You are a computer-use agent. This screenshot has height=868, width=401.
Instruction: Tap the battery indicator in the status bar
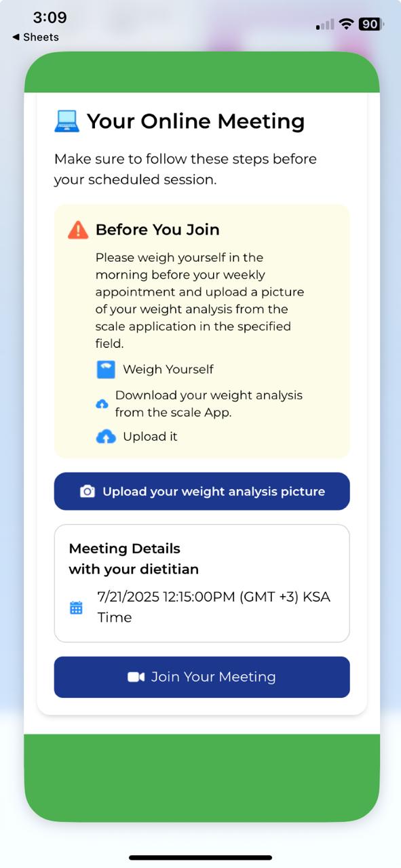[371, 24]
